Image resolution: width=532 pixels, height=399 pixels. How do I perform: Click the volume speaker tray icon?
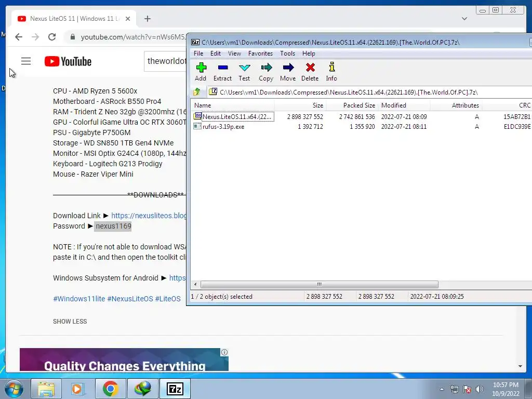pyautogui.click(x=480, y=389)
